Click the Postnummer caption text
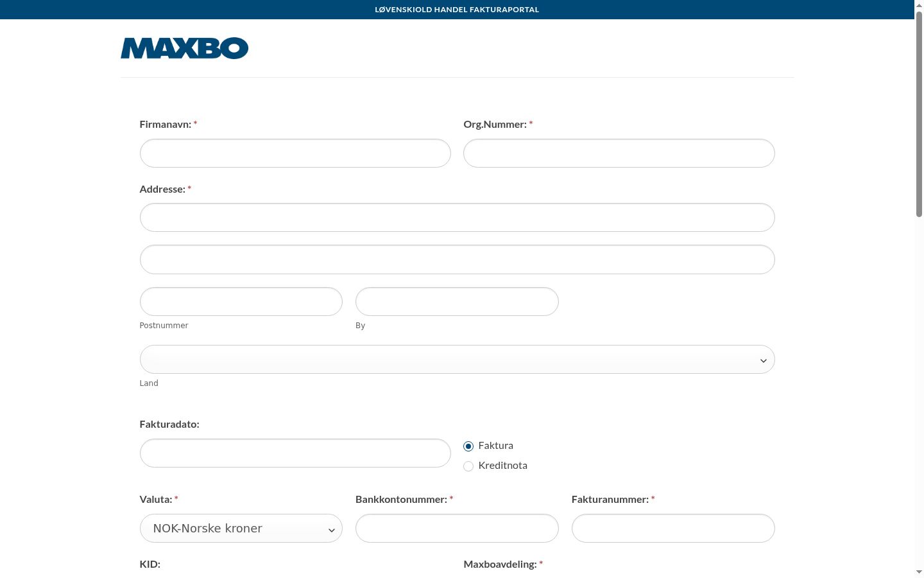This screenshot has height=578, width=924. coord(164,326)
